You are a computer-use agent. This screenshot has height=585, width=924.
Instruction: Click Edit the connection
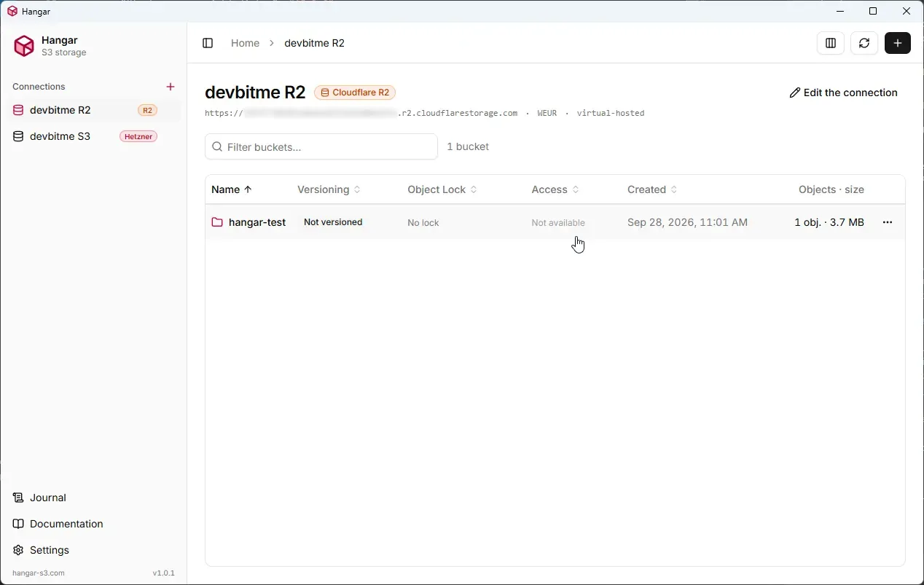tap(844, 93)
